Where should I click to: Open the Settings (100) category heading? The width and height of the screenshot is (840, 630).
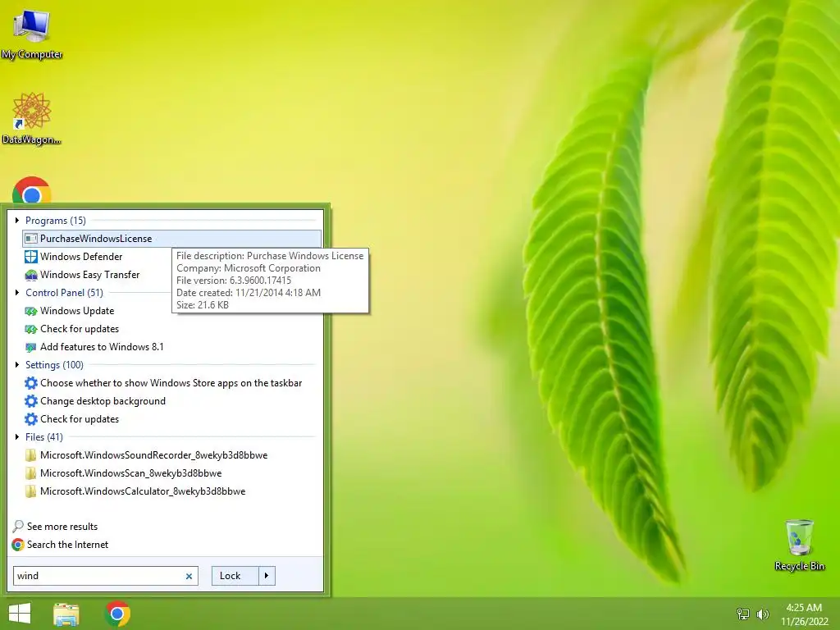(x=55, y=365)
